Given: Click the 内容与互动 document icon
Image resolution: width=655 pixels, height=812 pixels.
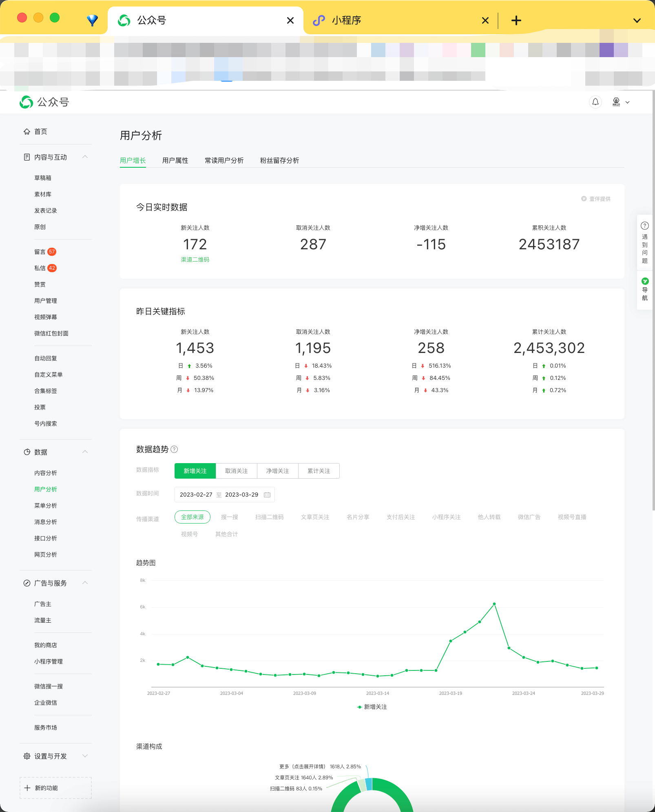Looking at the screenshot, I should coord(27,157).
